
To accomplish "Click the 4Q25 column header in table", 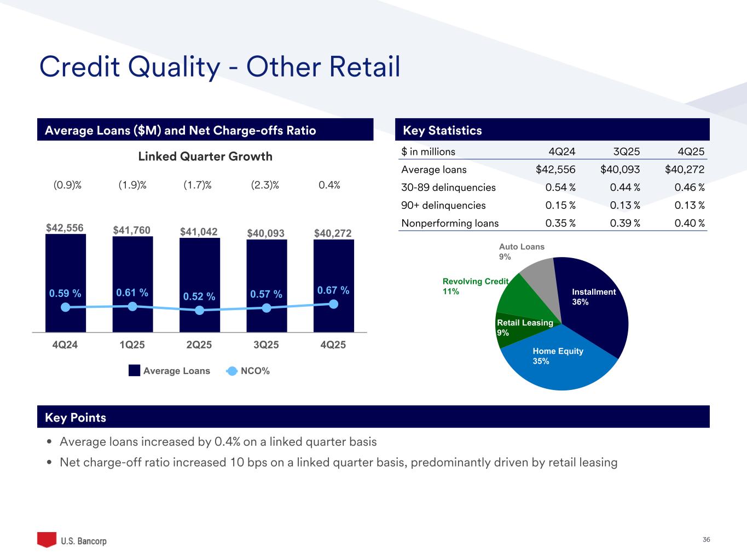I will point(690,152).
